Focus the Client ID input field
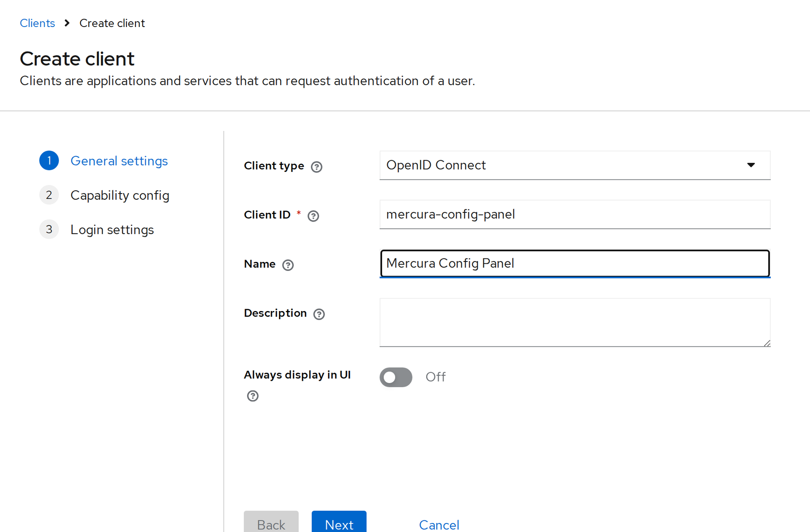This screenshot has height=532, width=810. tap(575, 214)
